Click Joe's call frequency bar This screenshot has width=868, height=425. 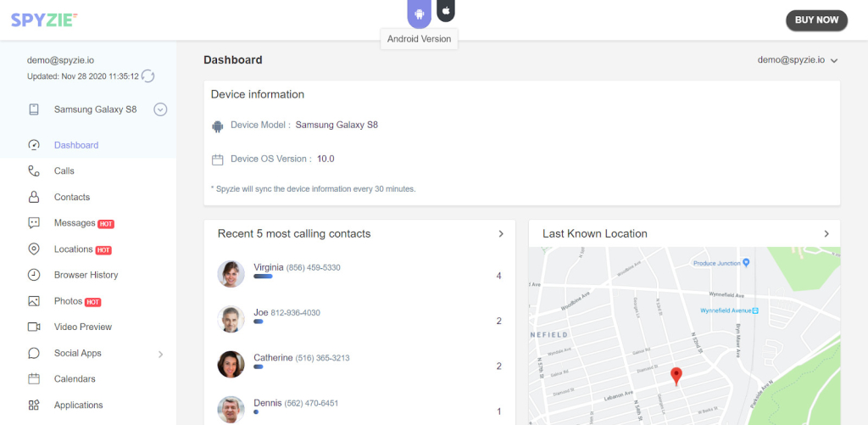pos(258,322)
